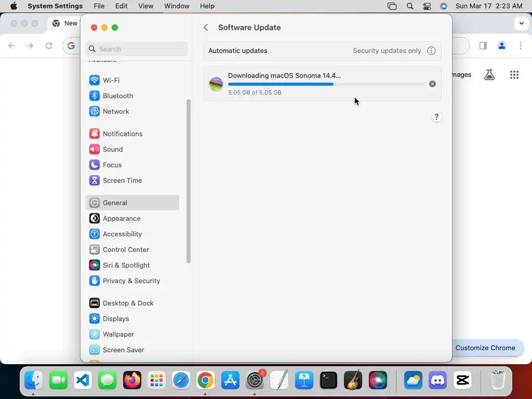532x399 pixels.
Task: Open Finder from the Dock
Action: coord(34,380)
